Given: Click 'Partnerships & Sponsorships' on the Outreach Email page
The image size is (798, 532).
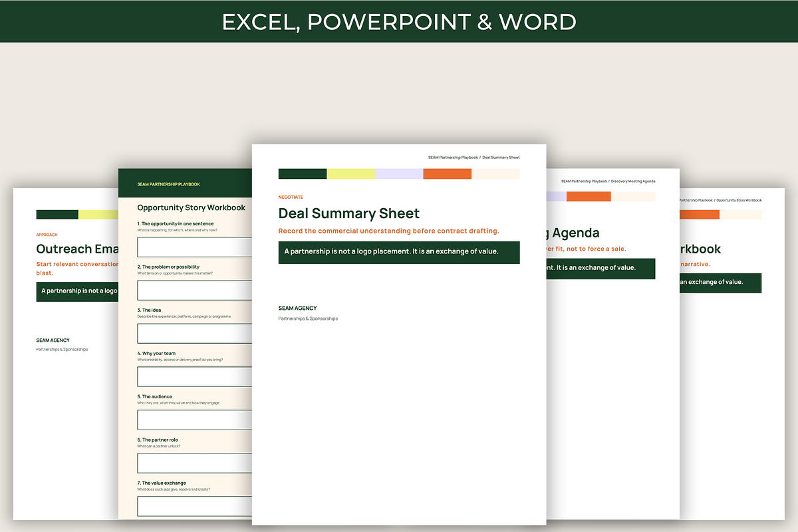Looking at the screenshot, I should [x=62, y=349].
